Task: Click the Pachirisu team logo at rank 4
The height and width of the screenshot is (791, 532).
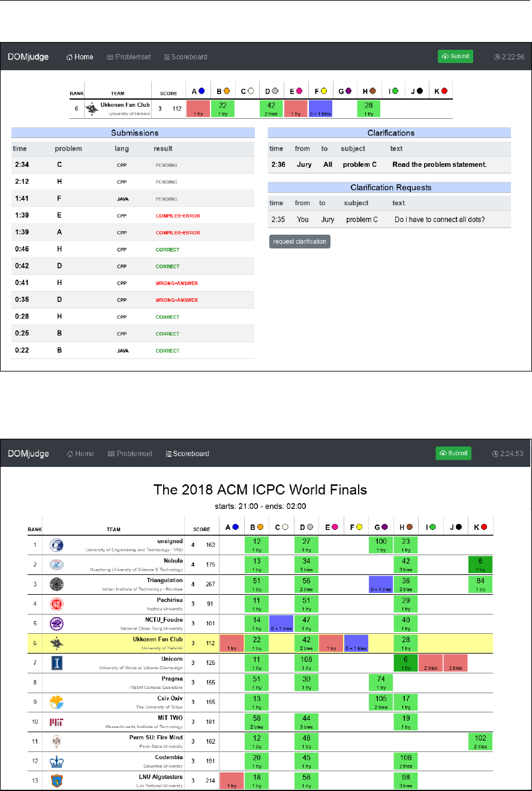Action: (56, 604)
